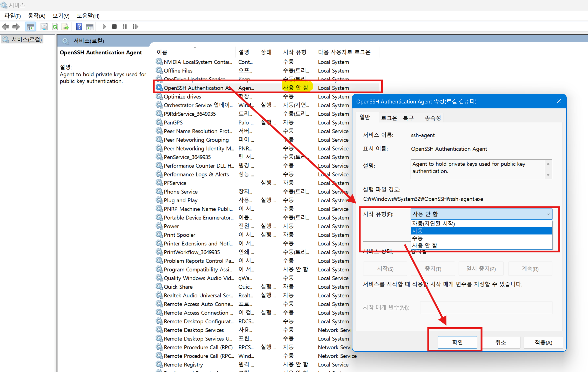Viewport: 588px width, 372px height.
Task: Click the Stop Service square icon
Action: coord(114,27)
